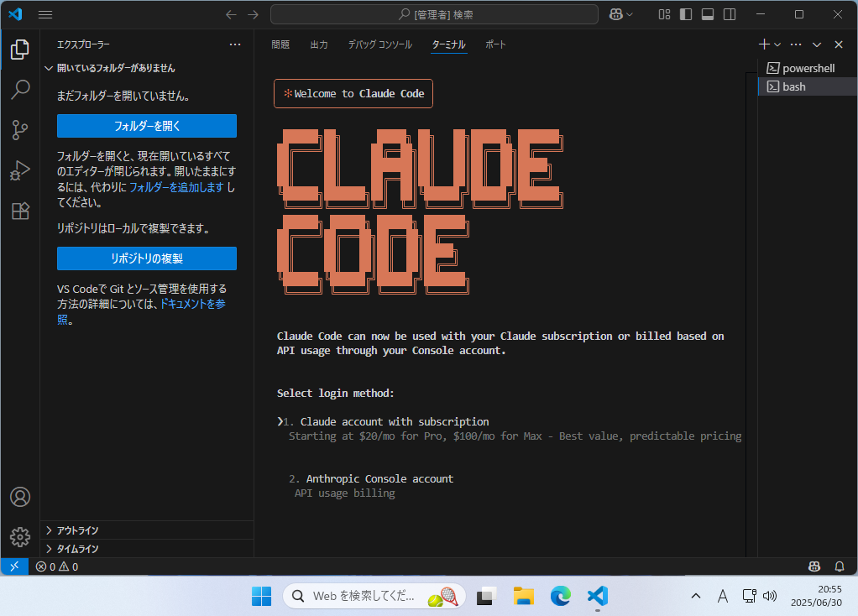
Task: Open the hamburger application menu
Action: (45, 15)
